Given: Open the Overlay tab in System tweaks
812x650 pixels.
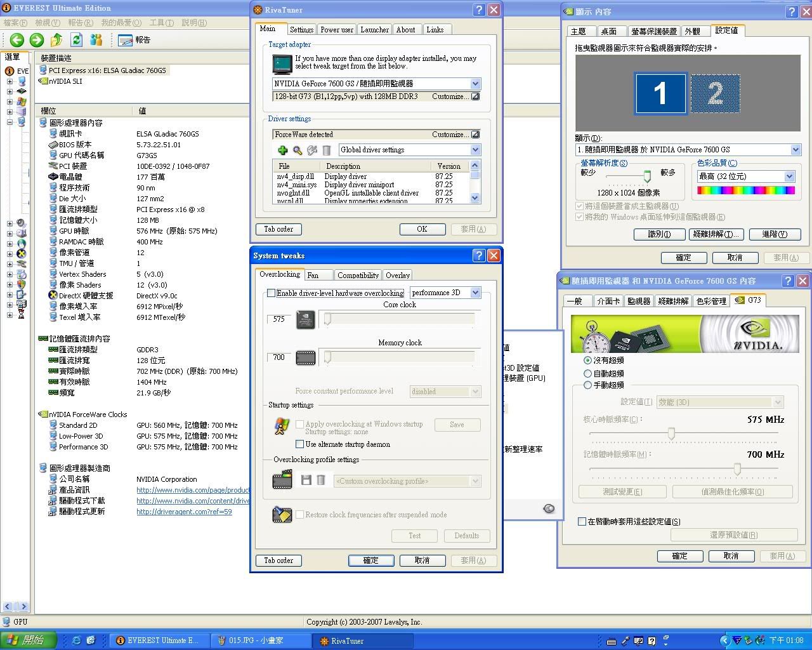Looking at the screenshot, I should coord(398,275).
